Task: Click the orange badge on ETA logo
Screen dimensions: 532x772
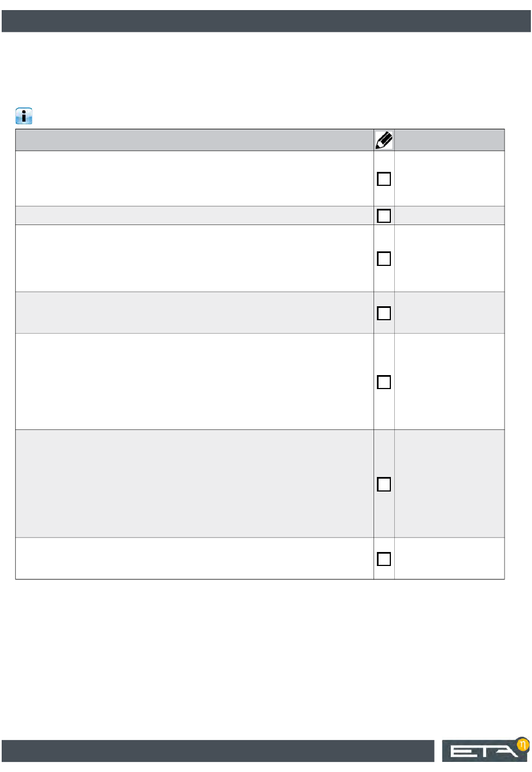Action: coord(522,745)
